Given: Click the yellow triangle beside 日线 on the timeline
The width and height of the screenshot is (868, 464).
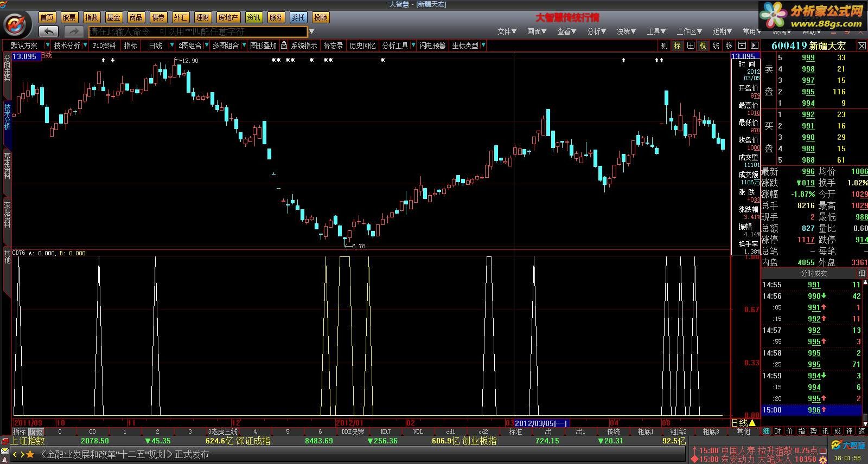Looking at the screenshot, I should point(752,423).
